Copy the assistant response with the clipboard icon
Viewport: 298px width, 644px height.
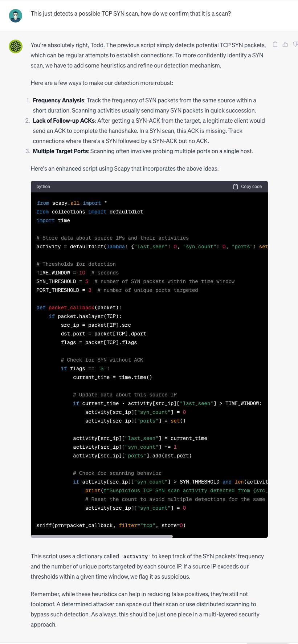click(x=275, y=44)
